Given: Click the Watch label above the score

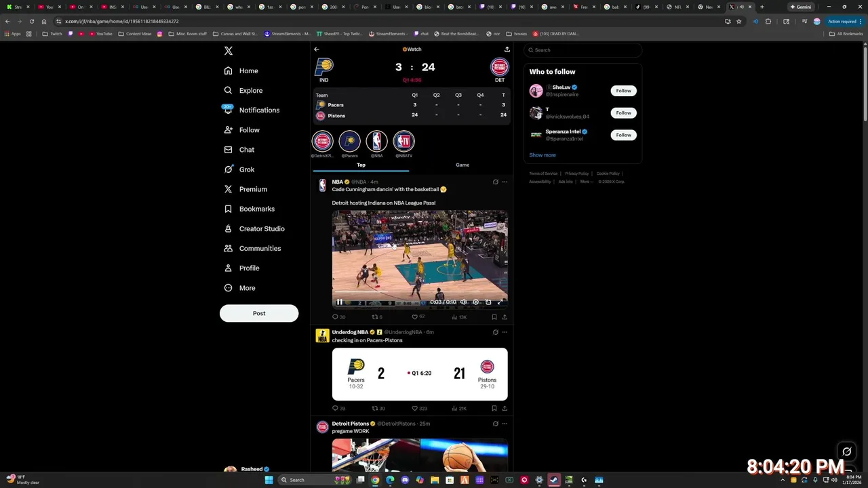Looking at the screenshot, I should [x=412, y=49].
